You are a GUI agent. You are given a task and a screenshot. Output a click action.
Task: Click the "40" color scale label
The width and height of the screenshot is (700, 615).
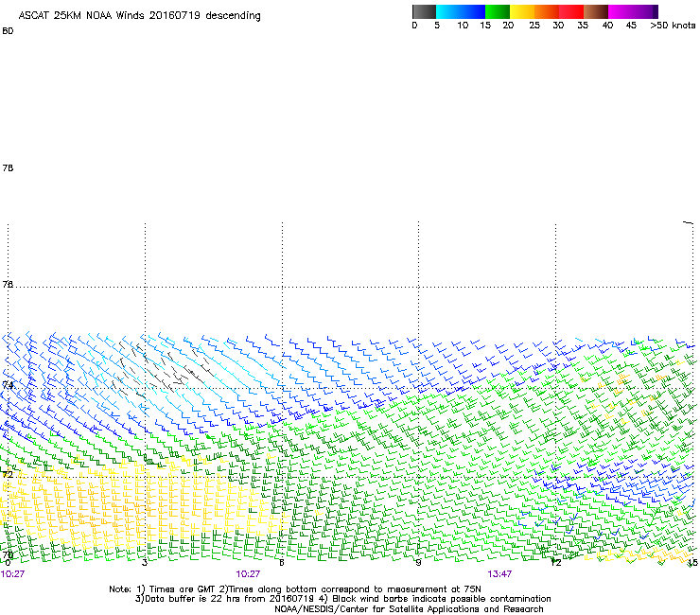coord(607,26)
